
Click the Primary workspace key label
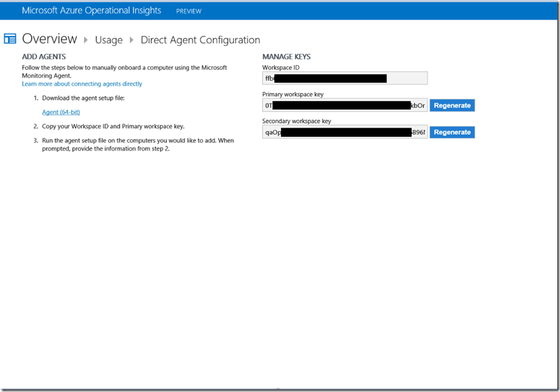[x=292, y=94]
